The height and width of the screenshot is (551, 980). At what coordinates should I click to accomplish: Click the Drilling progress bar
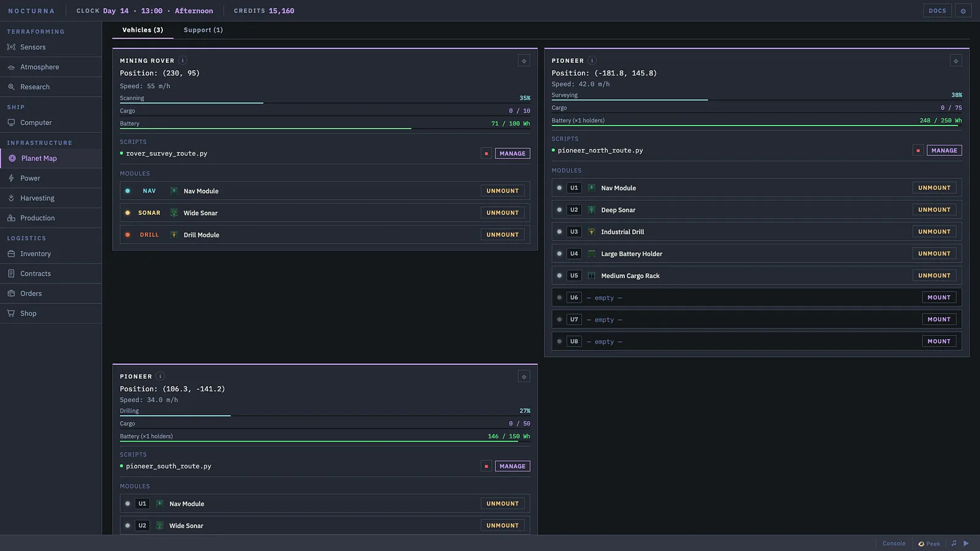[325, 416]
